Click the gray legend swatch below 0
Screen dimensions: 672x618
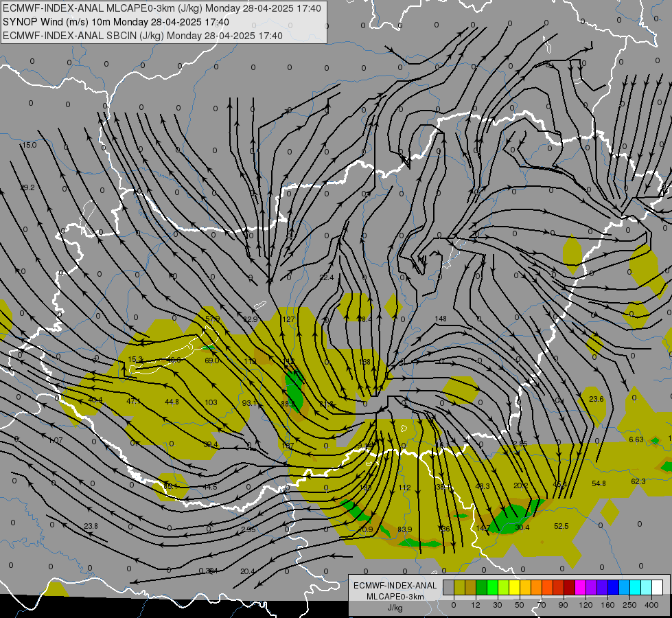[448, 587]
